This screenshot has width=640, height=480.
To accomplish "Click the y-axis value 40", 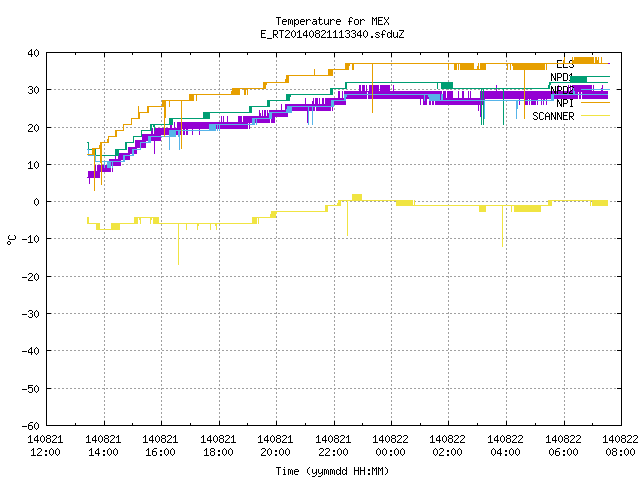I will click(33, 53).
